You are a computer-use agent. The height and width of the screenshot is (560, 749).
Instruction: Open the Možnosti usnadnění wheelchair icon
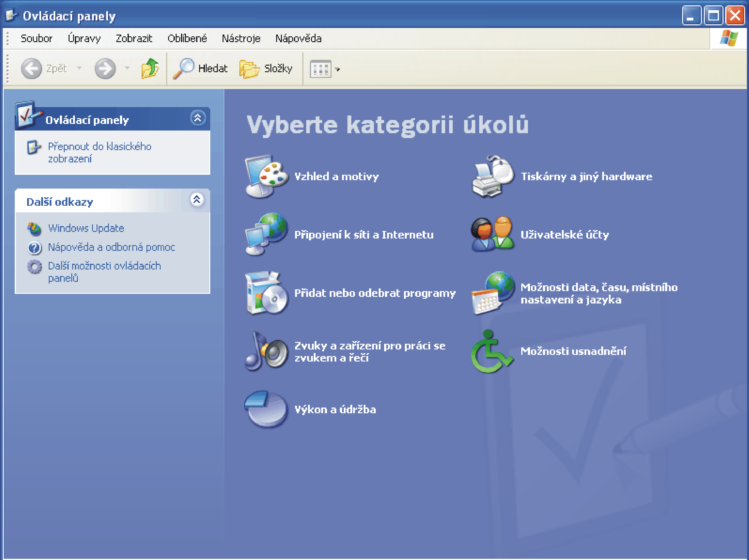[x=492, y=351]
